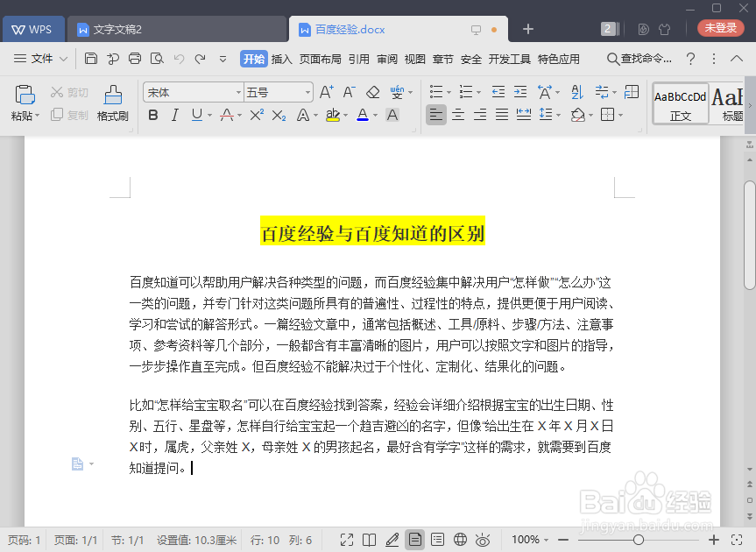Set paragraph to center alignment
The height and width of the screenshot is (552, 756).
coord(458,115)
